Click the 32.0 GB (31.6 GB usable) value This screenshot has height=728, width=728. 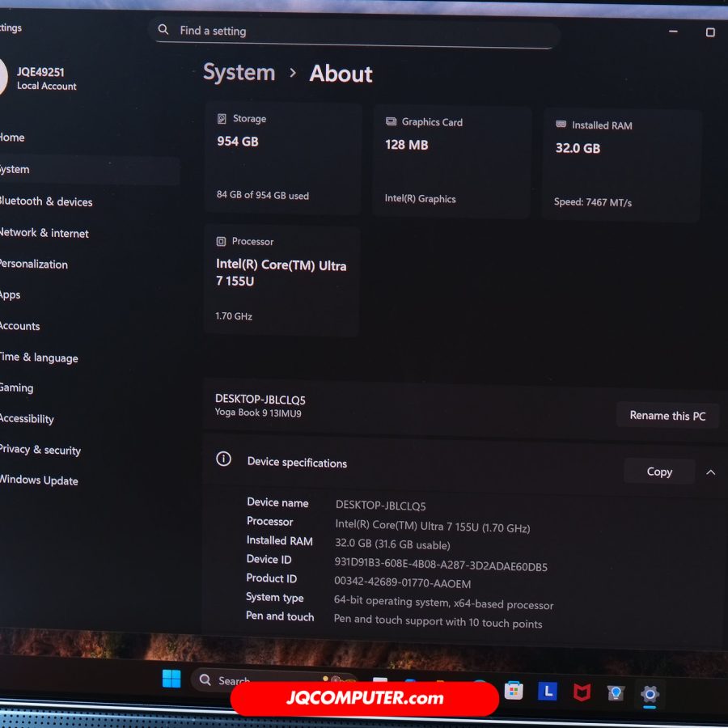[393, 544]
